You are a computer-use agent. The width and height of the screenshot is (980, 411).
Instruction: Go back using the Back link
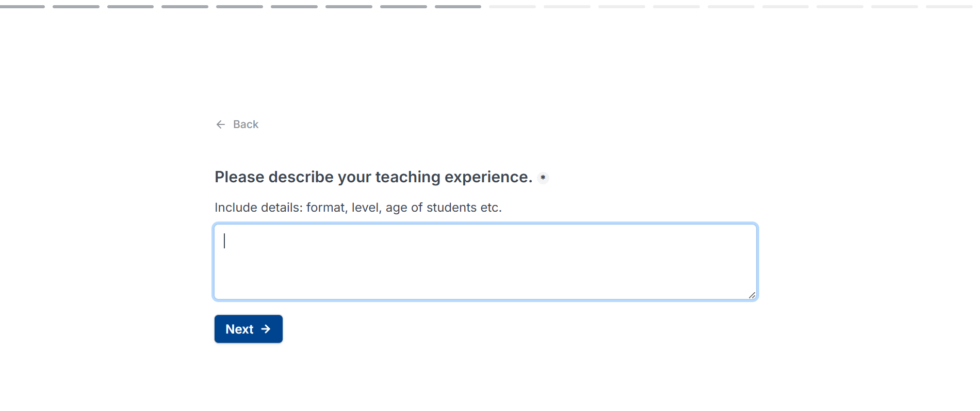click(246, 124)
